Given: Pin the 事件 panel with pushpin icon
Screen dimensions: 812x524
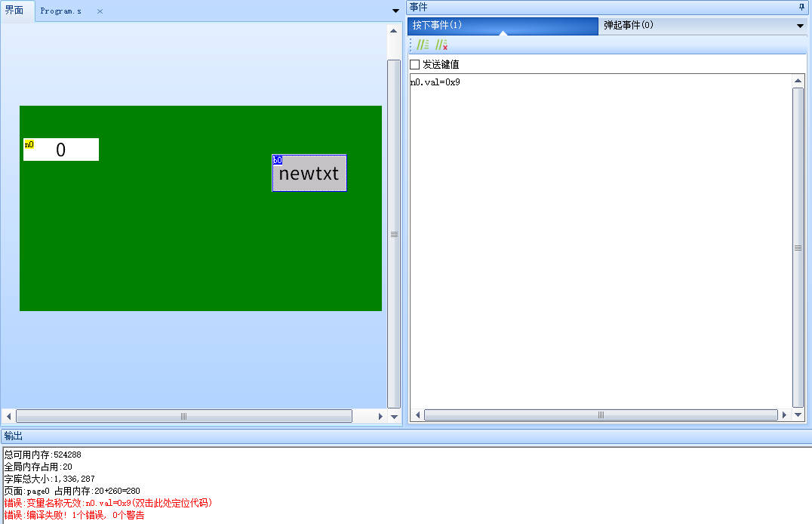Looking at the screenshot, I should [x=801, y=7].
